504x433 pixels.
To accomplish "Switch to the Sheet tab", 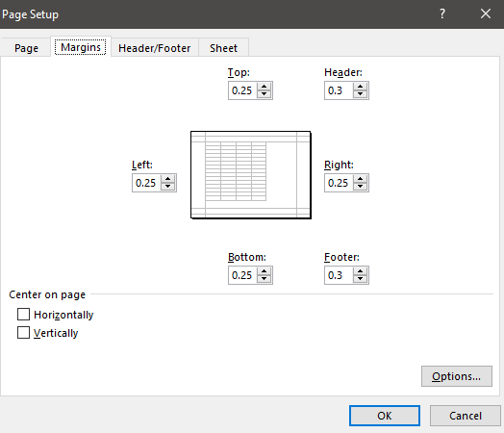I will click(x=224, y=48).
